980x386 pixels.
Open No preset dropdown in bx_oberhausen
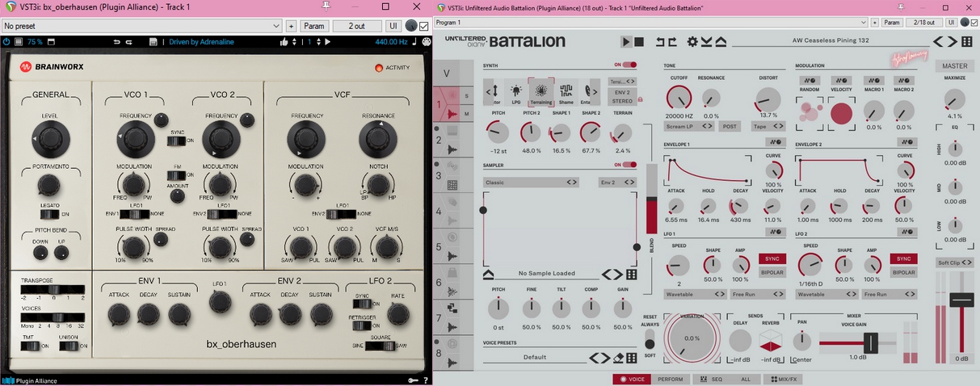pos(142,26)
